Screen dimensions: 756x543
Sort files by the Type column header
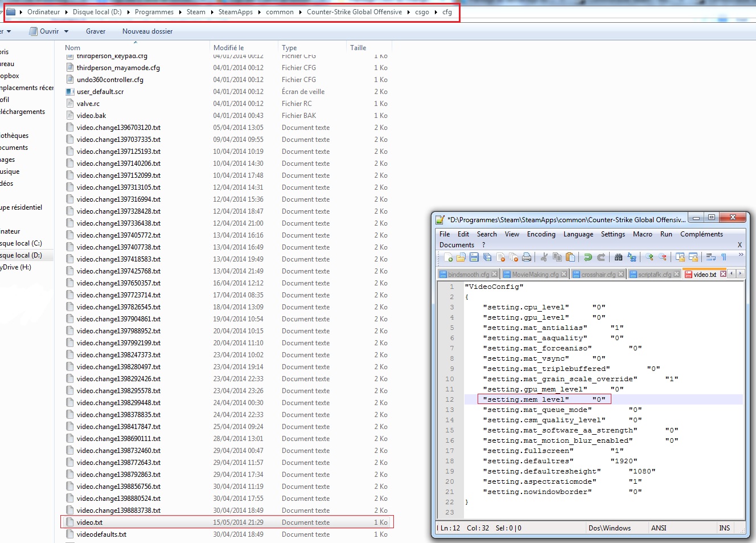tap(312, 48)
